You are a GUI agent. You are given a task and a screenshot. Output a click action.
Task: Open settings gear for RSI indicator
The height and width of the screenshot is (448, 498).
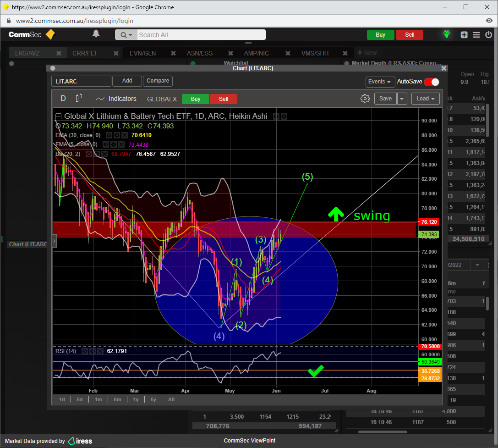pyautogui.click(x=93, y=351)
